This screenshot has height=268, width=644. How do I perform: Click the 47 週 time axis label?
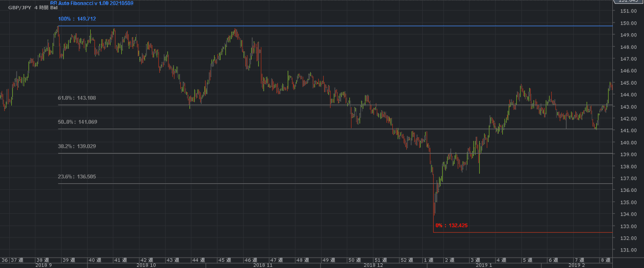(276, 259)
